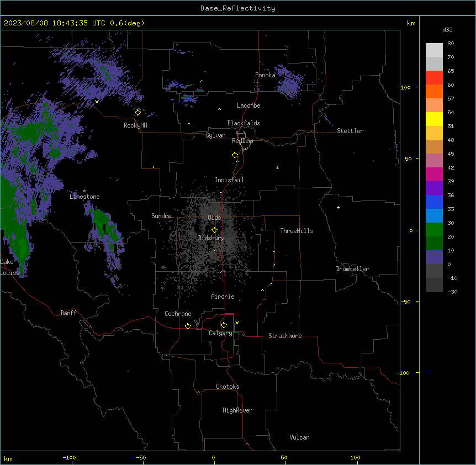The width and height of the screenshot is (476, 465).
Task: Click the Vulcan city label
Action: [x=299, y=437]
